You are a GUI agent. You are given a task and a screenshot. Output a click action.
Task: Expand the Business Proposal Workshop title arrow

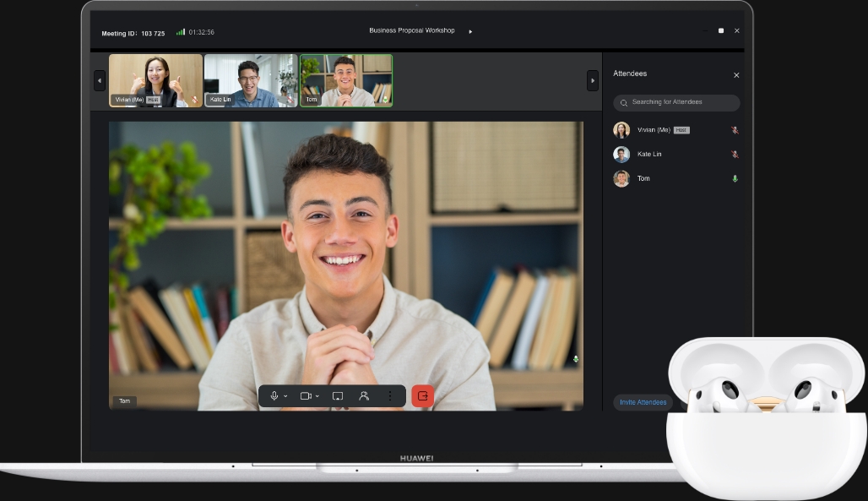point(470,31)
